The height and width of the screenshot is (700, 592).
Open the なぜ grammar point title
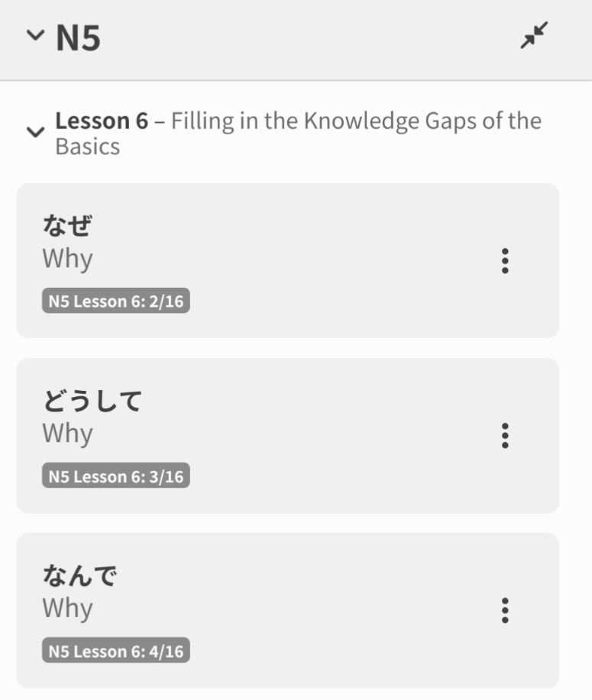click(67, 226)
